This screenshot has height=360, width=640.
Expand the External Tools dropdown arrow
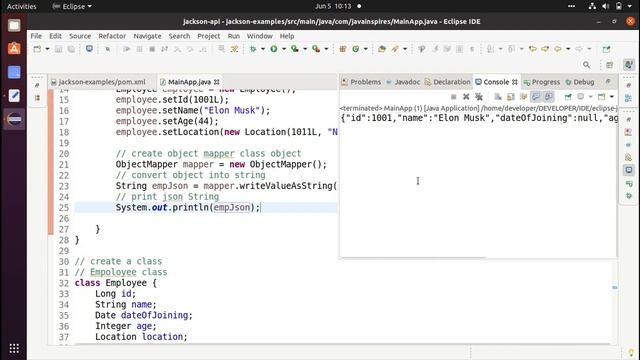point(326,49)
